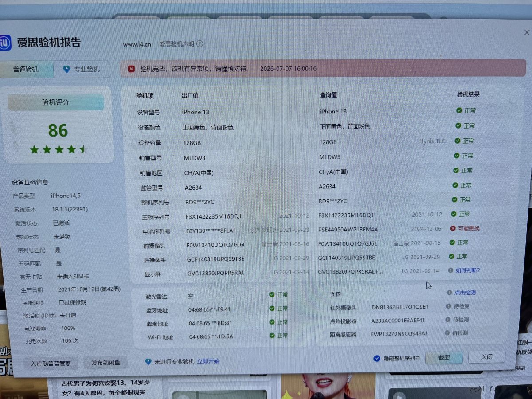Image resolution: width=532 pixels, height=399 pixels.
Task: Click the 爱思 logo icon
Action: tap(4, 43)
